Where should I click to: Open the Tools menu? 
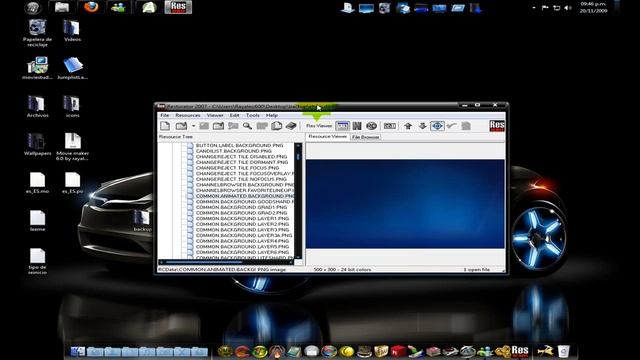(x=253, y=115)
